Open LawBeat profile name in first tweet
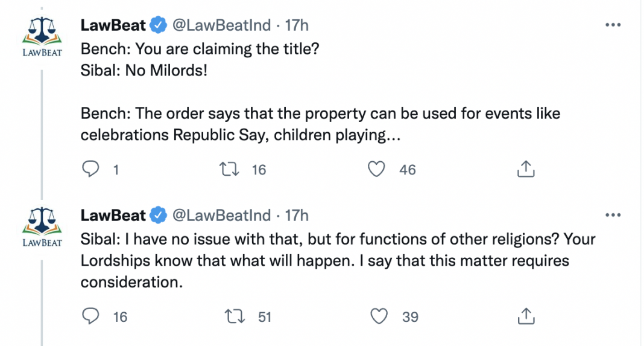This screenshot has height=346, width=644. (x=113, y=25)
